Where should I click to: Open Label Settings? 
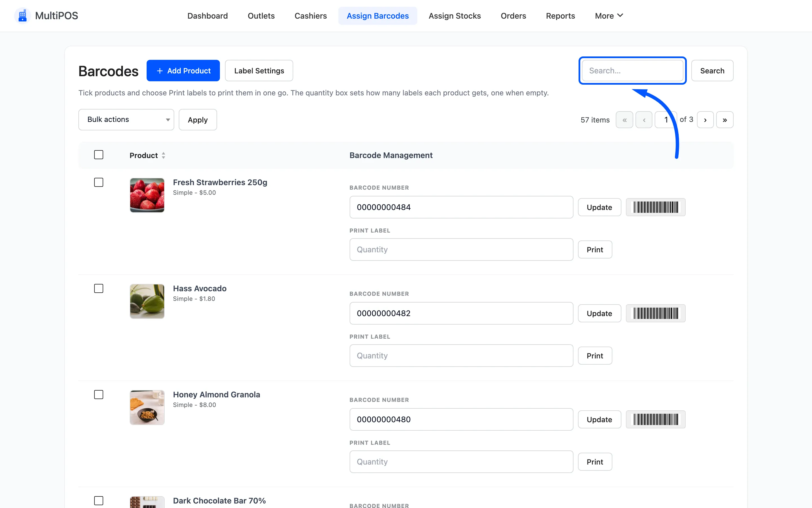[x=259, y=71]
